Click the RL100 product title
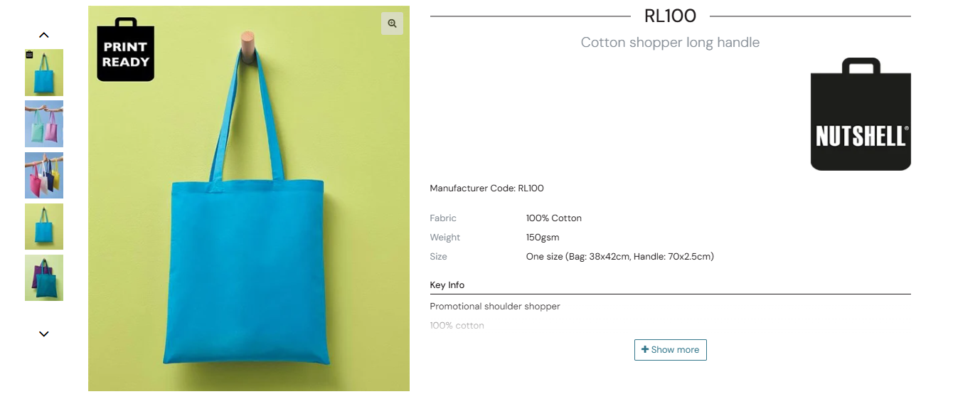This screenshot has height=404, width=980. (670, 16)
